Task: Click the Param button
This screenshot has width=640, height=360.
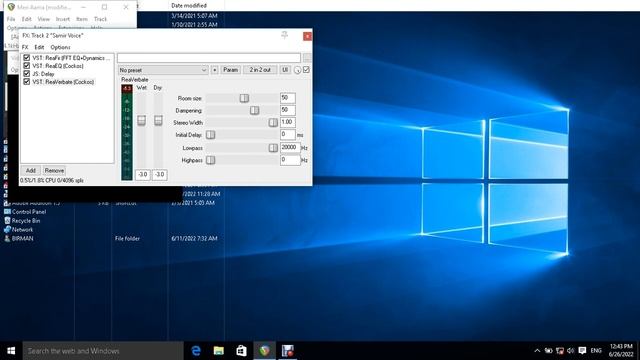Action: (231, 70)
